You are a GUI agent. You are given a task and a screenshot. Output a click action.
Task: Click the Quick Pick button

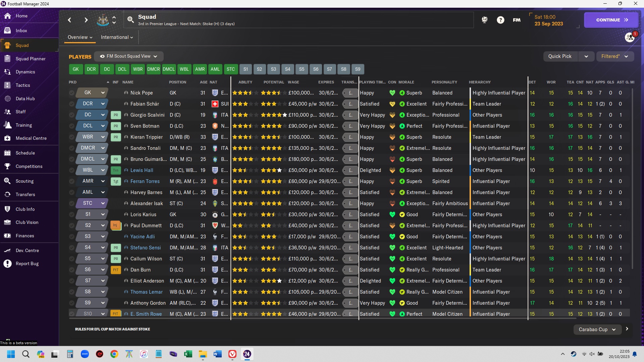(x=560, y=56)
